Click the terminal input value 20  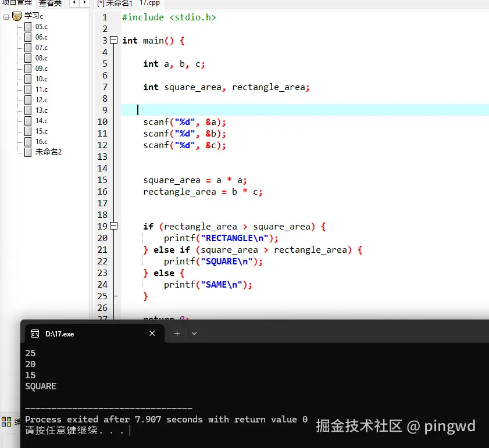[x=30, y=364]
